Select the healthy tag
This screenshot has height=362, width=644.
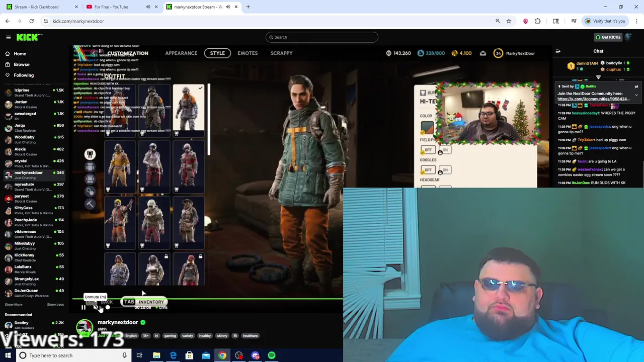tap(205, 336)
